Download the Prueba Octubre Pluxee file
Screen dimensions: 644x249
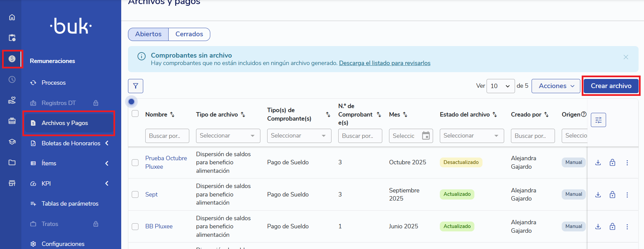point(598,163)
